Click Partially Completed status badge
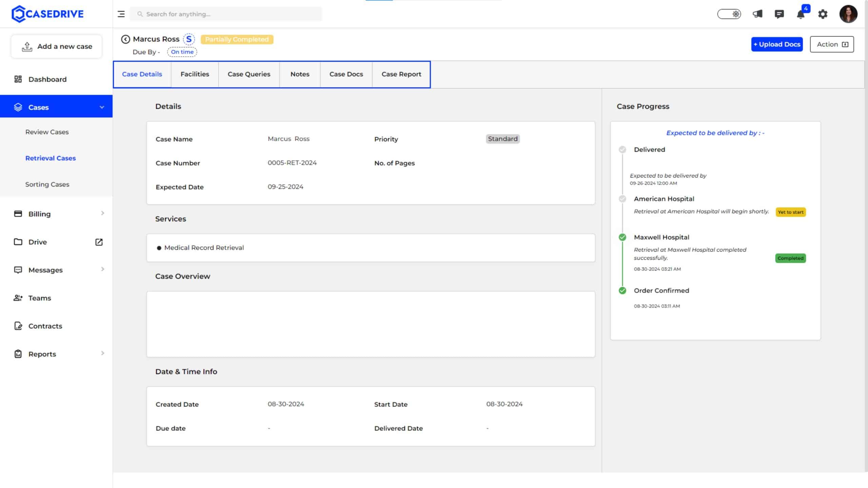The width and height of the screenshot is (868, 488). pos(237,39)
